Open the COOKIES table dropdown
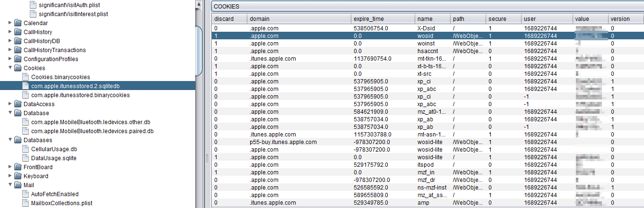This screenshot has height=208, width=644. click(427, 7)
